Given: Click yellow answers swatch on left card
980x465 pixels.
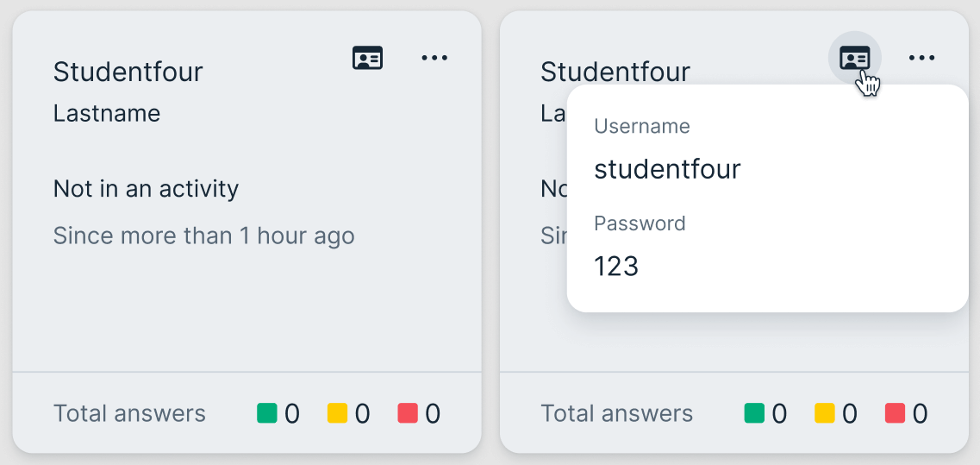Looking at the screenshot, I should coord(337,413).
